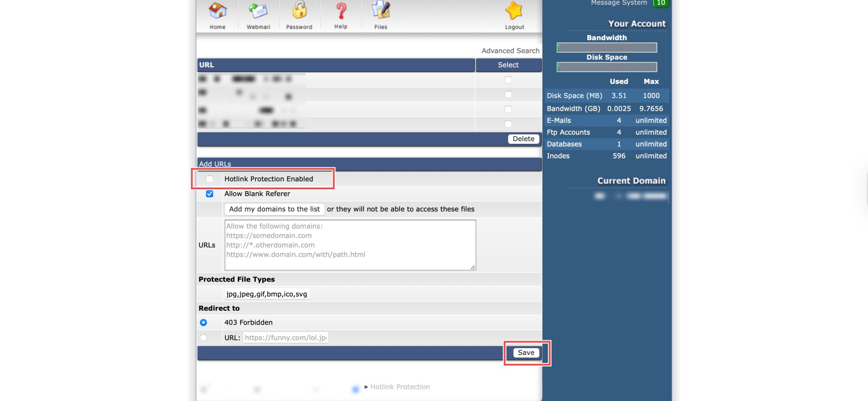The height and width of the screenshot is (401, 868).
Task: Select the 403 Forbidden radio option
Action: point(203,322)
